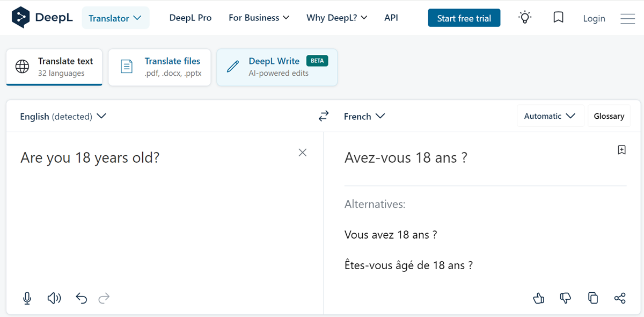Clear the source text with the X

(x=303, y=153)
